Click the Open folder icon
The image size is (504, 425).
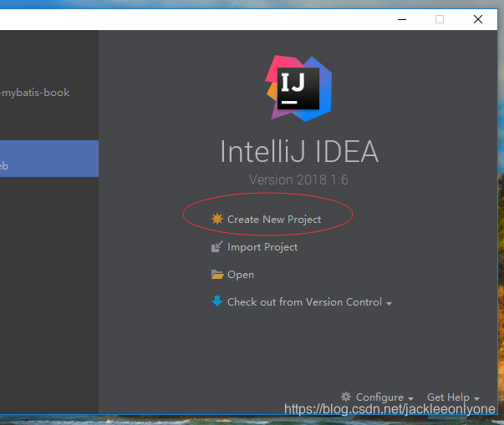217,275
